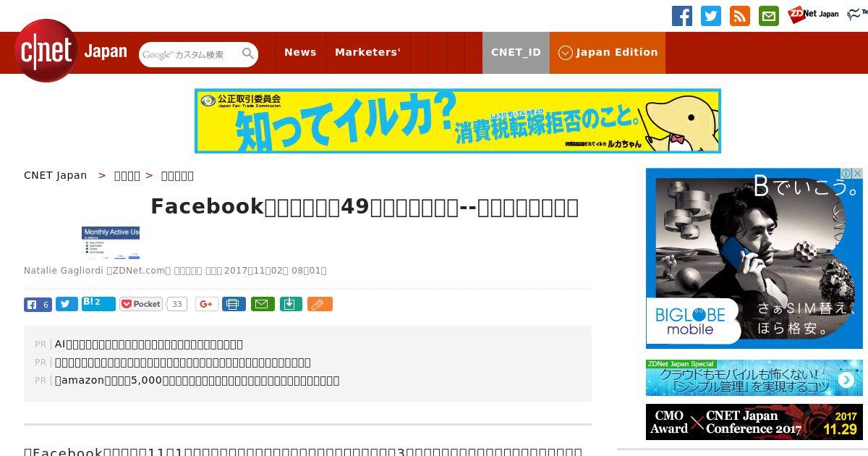
Task: Close the BIGLOBE ad with X icon
Action: tap(857, 174)
